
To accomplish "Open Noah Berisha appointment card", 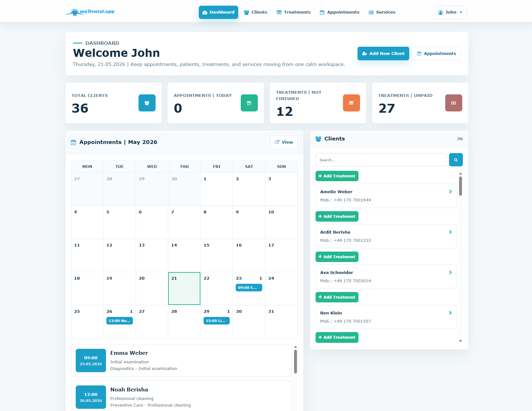I will pyautogui.click(x=181, y=396).
